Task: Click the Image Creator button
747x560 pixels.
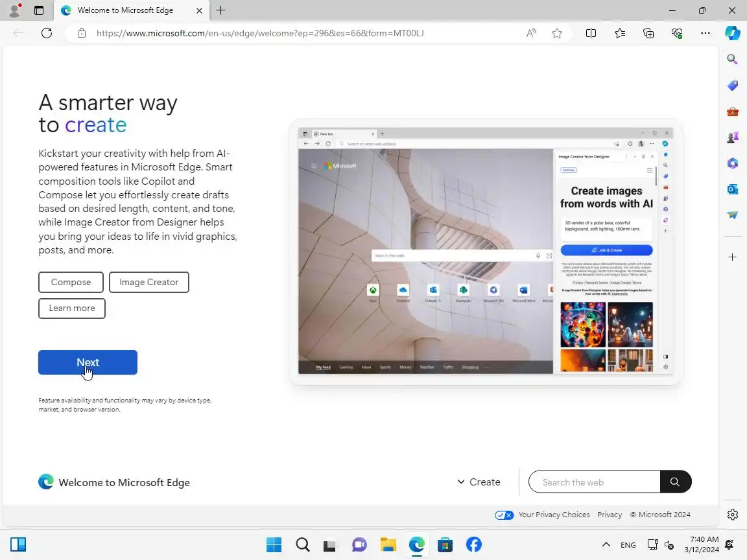Action: pos(149,283)
